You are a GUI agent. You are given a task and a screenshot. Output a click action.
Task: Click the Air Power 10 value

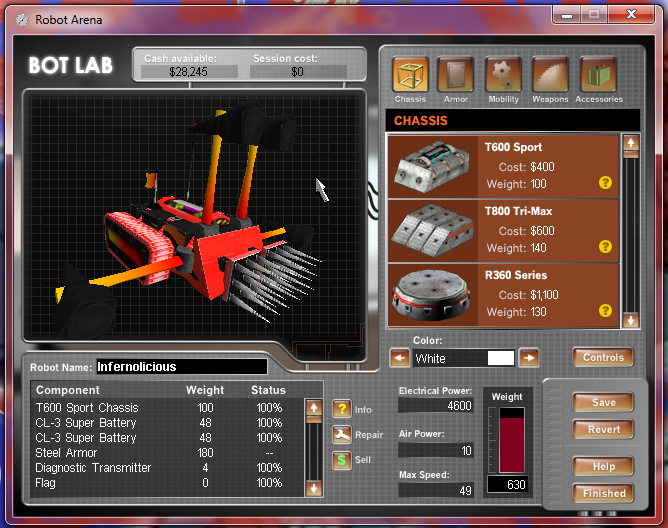(436, 450)
